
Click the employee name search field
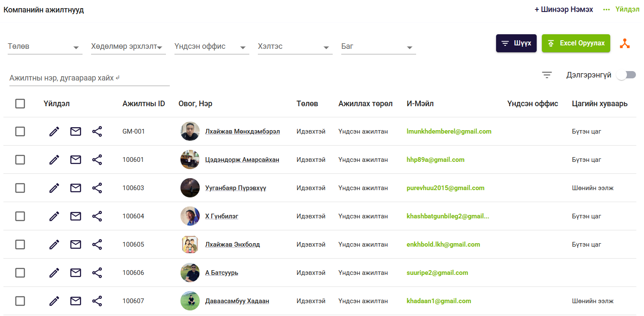(x=89, y=78)
